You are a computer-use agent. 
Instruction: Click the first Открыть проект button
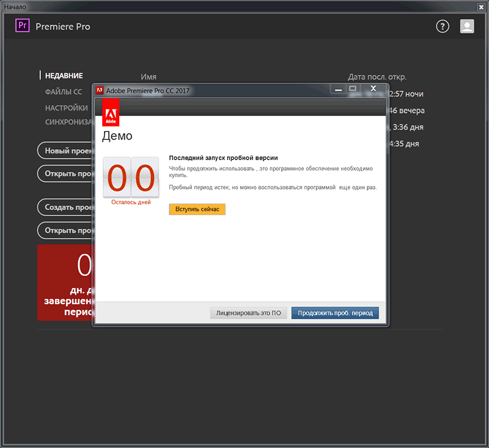(65, 174)
